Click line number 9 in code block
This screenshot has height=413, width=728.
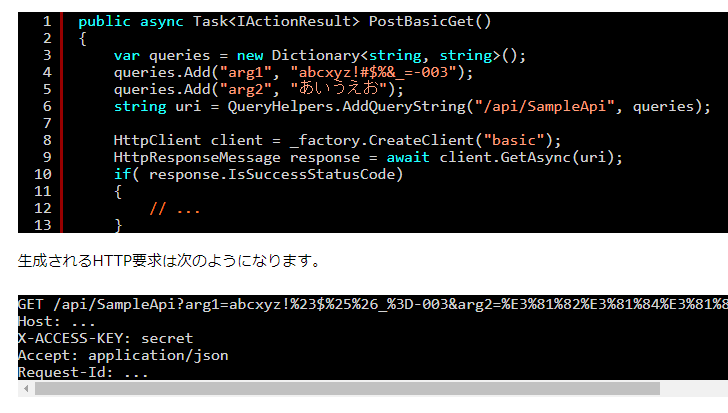pyautogui.click(x=47, y=157)
